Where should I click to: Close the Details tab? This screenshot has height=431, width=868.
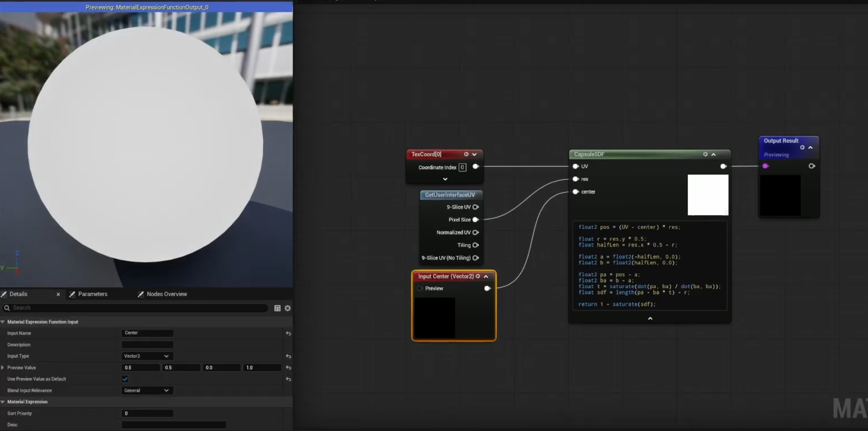coord(58,294)
